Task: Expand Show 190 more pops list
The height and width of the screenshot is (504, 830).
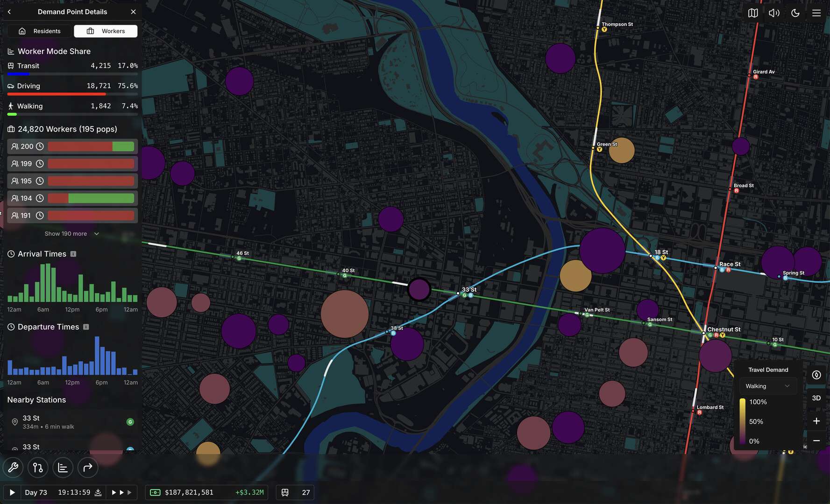Action: [x=72, y=234]
